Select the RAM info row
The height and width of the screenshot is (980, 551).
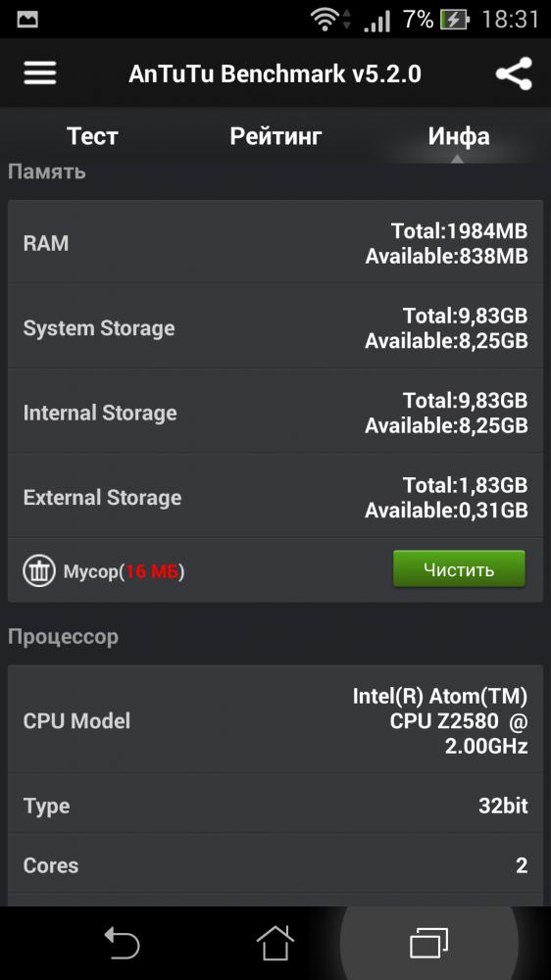tap(275, 242)
